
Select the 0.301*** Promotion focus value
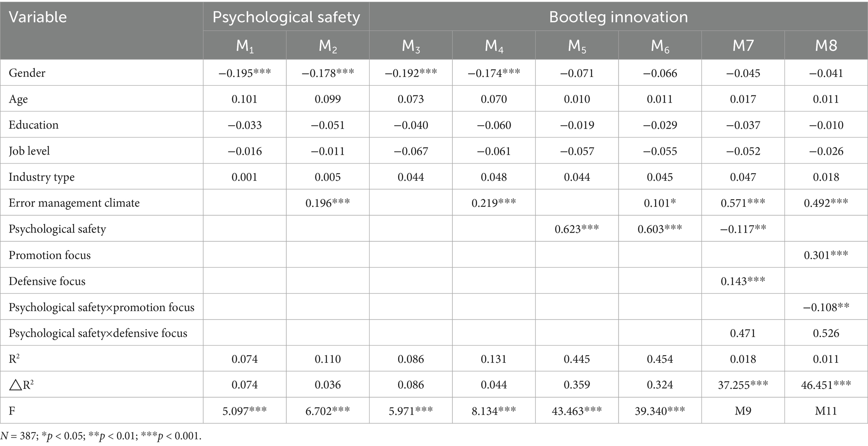click(826, 255)
